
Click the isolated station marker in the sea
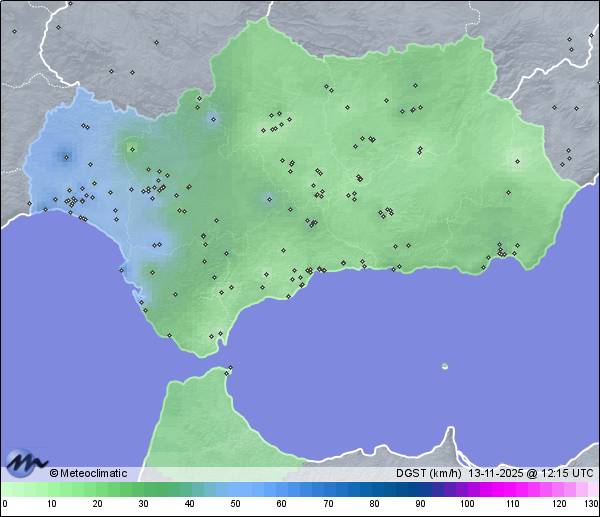[x=445, y=366]
